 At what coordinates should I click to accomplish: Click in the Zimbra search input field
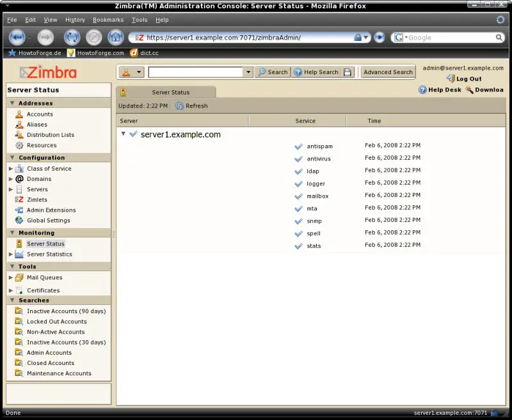[196, 72]
